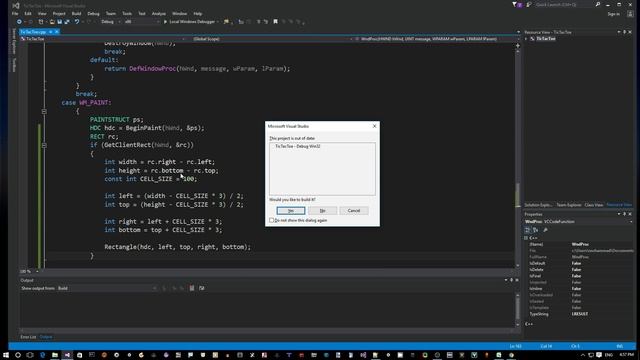This screenshot has width=640, height=360.
Task: Open the Analyze menu
Action: point(159,13)
